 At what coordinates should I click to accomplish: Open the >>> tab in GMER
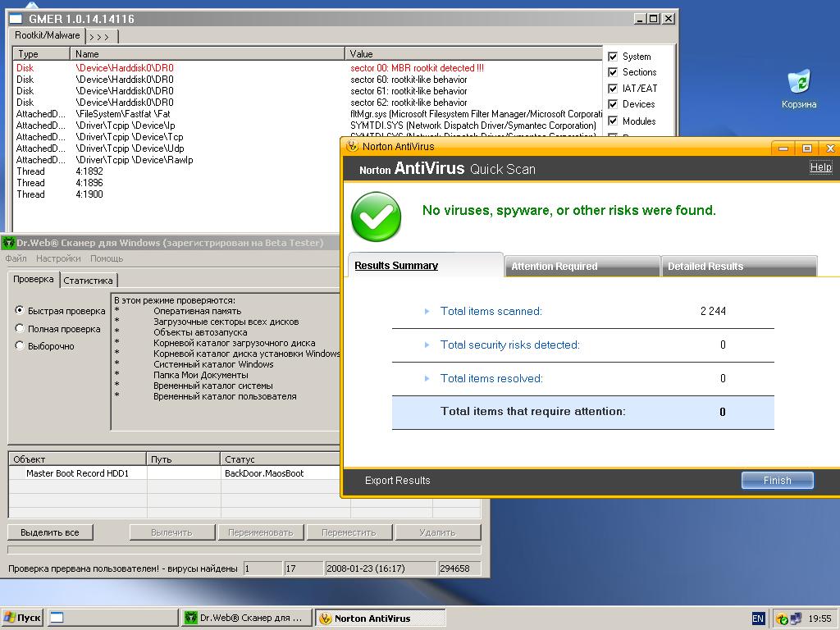point(101,36)
